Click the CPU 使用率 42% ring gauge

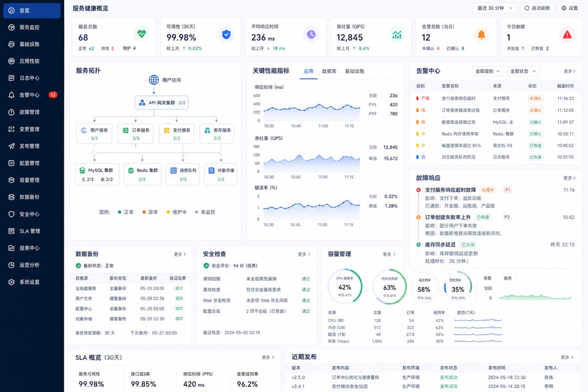click(x=344, y=287)
